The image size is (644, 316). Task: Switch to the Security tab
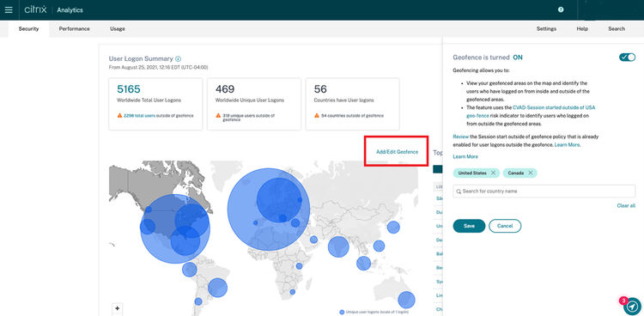pyautogui.click(x=28, y=28)
